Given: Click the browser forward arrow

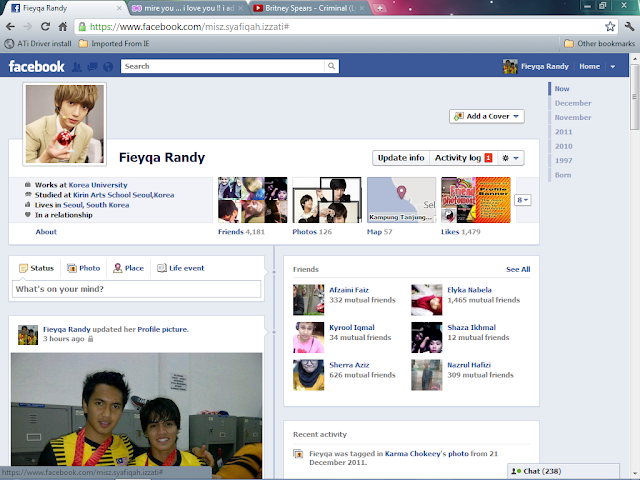Looking at the screenshot, I should click(x=28, y=27).
